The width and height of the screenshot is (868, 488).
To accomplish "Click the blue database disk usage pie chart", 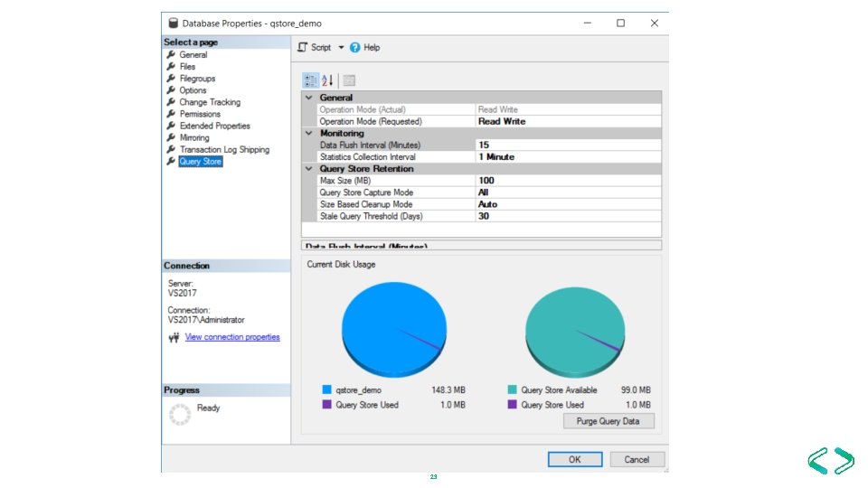I will click(x=393, y=330).
